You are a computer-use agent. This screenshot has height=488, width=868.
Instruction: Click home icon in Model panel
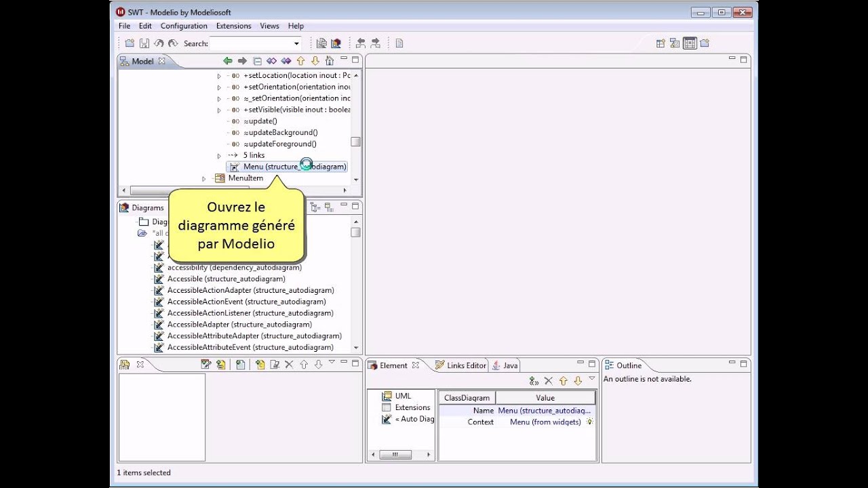(x=330, y=61)
